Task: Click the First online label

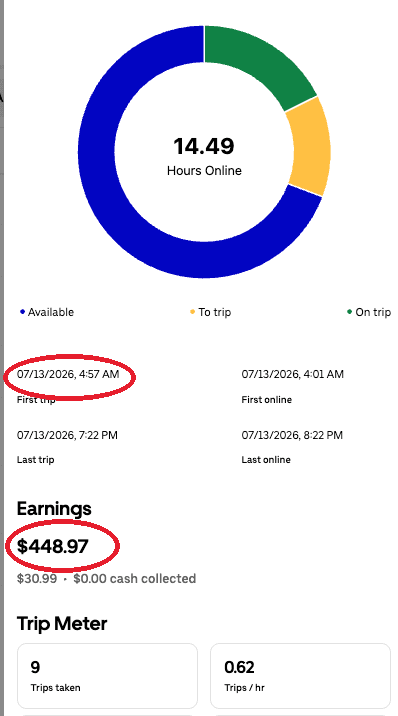Action: point(267,400)
